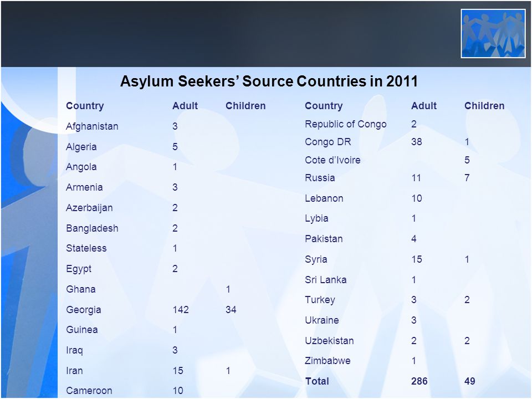Select Georgia's adult count 142
This screenshot has height=399, width=532.
click(181, 310)
